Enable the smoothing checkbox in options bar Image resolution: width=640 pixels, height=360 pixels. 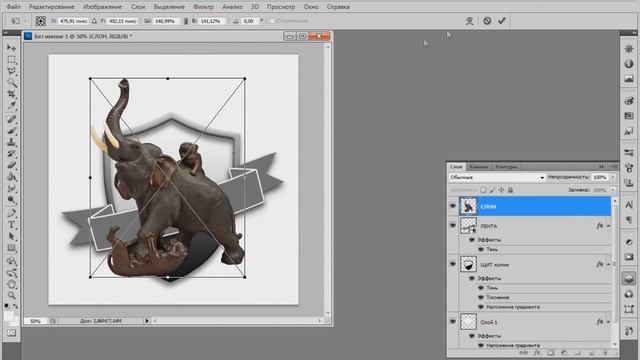pos(272,20)
